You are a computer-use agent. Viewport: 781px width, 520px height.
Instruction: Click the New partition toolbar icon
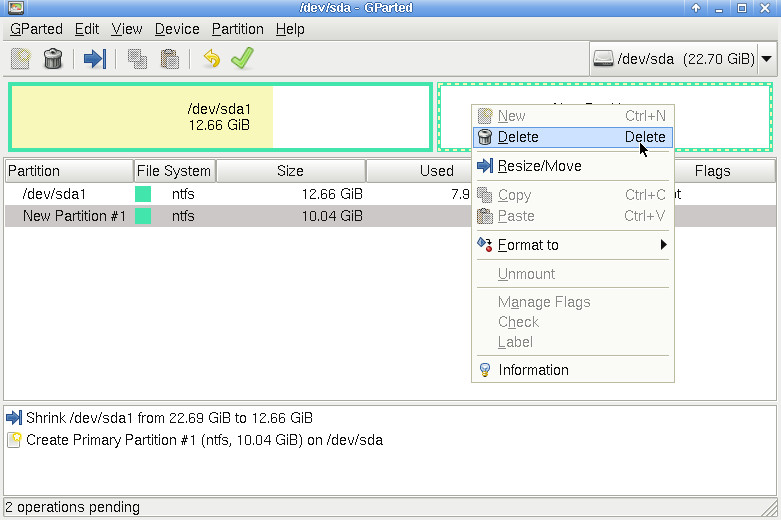[20, 59]
